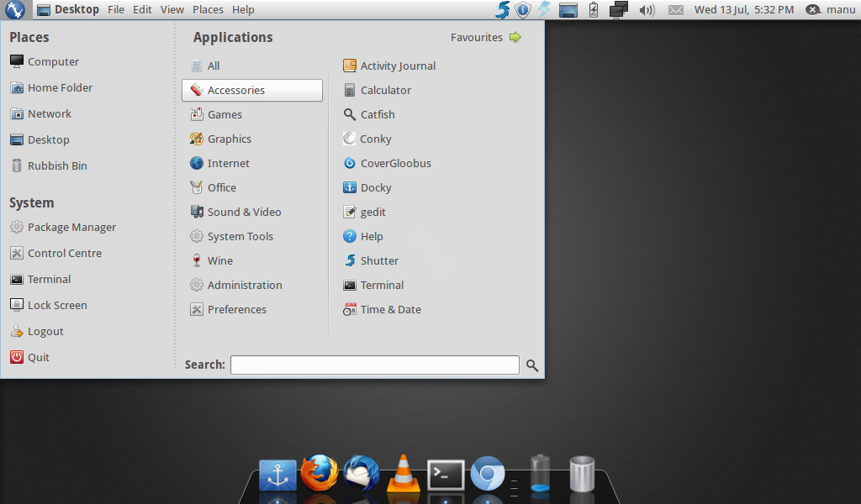Image resolution: width=861 pixels, height=504 pixels.
Task: Open Catfish file search
Action: [x=368, y=114]
